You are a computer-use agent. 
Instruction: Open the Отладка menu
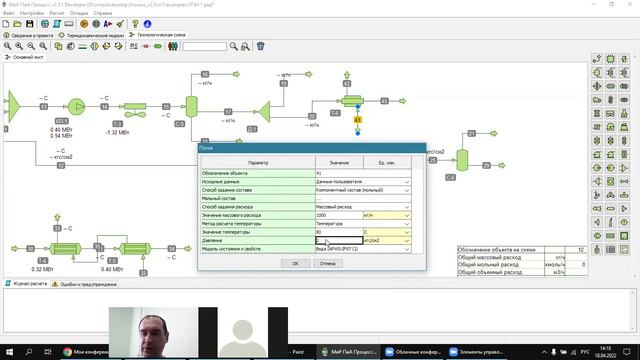point(79,13)
